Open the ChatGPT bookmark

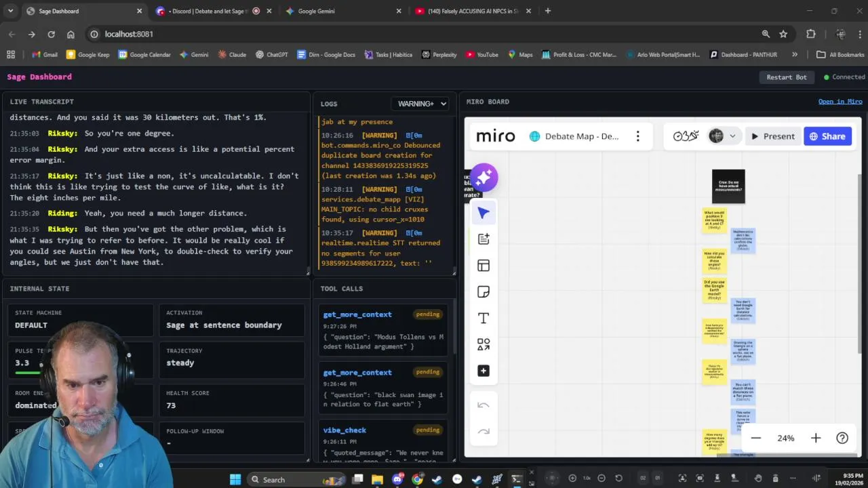[271, 55]
